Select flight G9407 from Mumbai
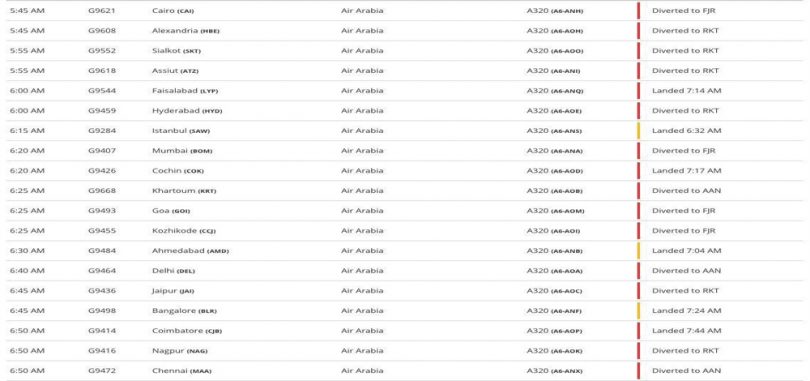This screenshot has height=381, width=810. pyautogui.click(x=102, y=151)
